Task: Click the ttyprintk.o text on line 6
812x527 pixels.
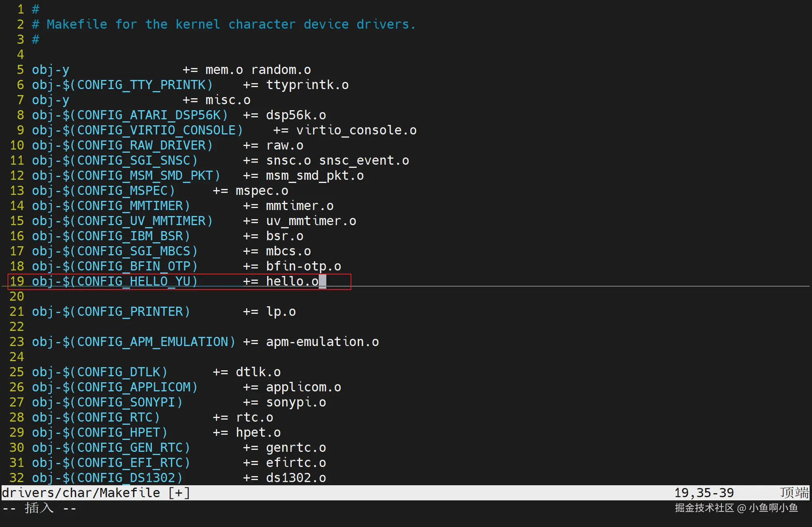Action: (307, 85)
